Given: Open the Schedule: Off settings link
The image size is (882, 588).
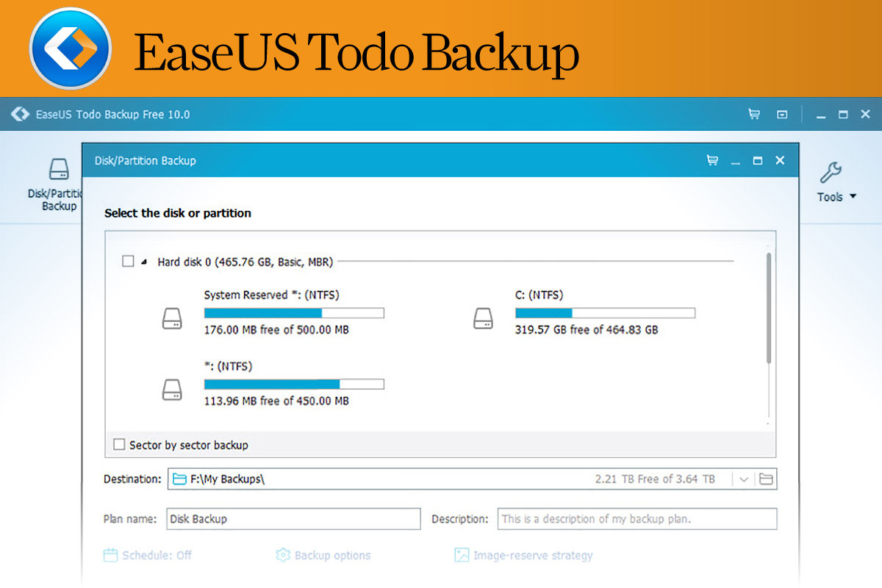Looking at the screenshot, I should pos(156,556).
